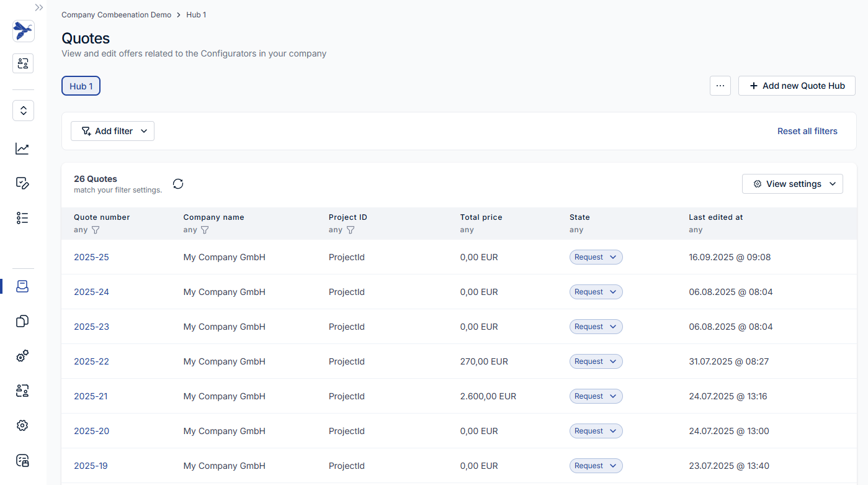Open the three-dots more options menu

pos(720,86)
